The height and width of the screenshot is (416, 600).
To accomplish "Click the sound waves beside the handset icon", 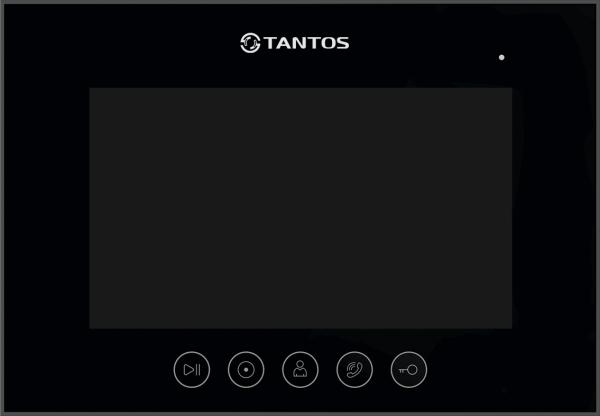I will pos(350,368).
